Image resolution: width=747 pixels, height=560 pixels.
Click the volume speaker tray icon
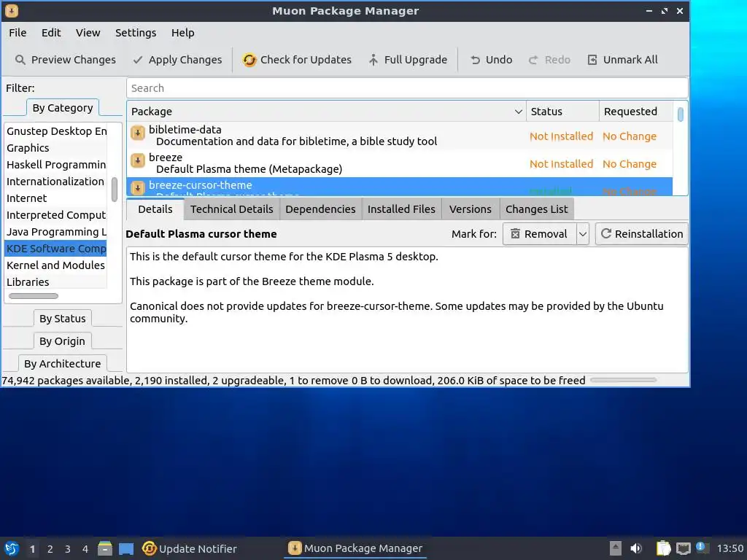pyautogui.click(x=636, y=548)
